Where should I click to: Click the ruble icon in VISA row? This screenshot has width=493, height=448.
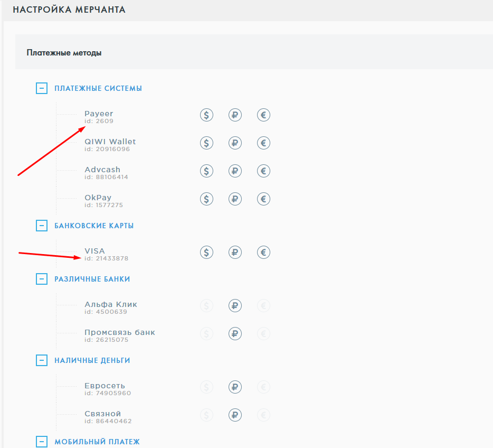pyautogui.click(x=235, y=252)
